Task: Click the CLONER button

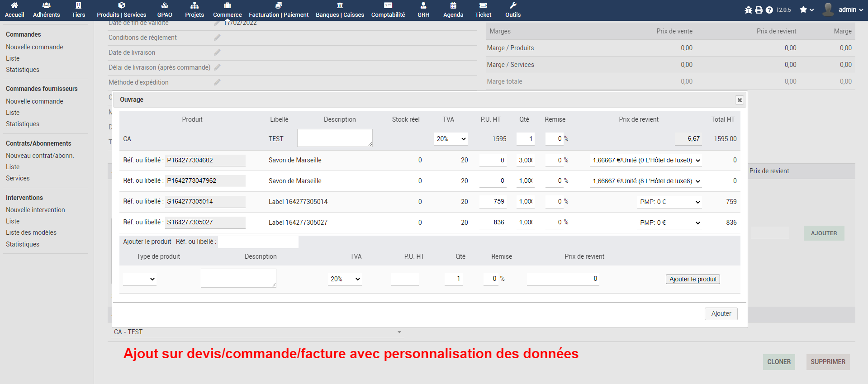Action: [x=779, y=362]
